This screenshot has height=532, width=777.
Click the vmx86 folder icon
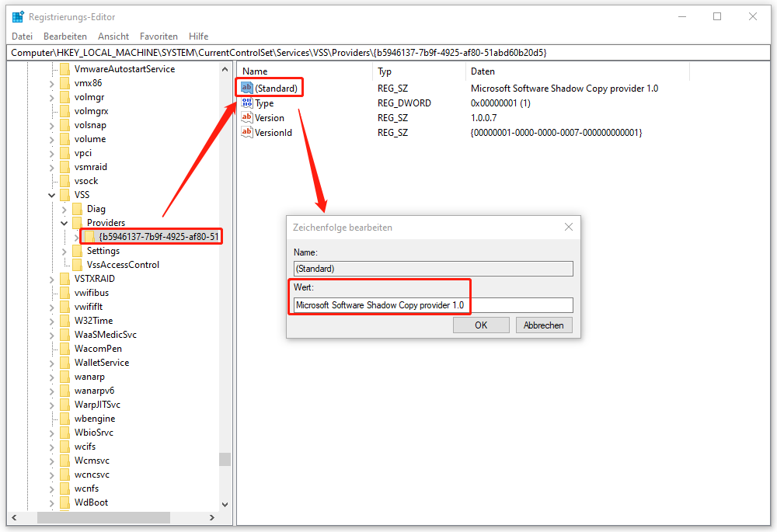tap(65, 83)
